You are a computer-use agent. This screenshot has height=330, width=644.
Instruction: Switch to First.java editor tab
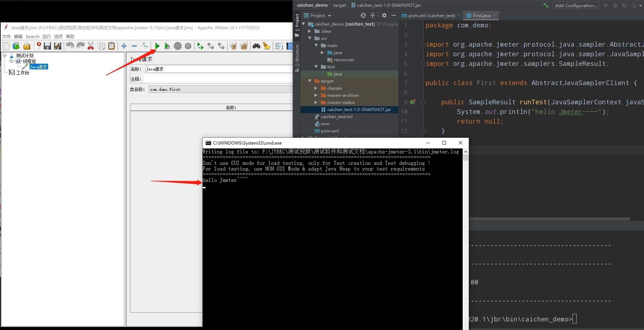point(481,16)
